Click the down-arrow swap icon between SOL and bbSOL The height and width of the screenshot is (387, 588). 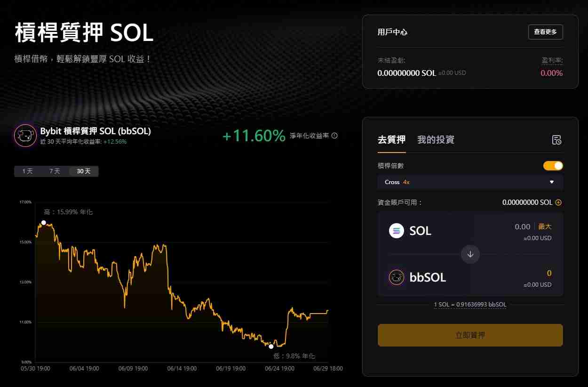point(470,254)
